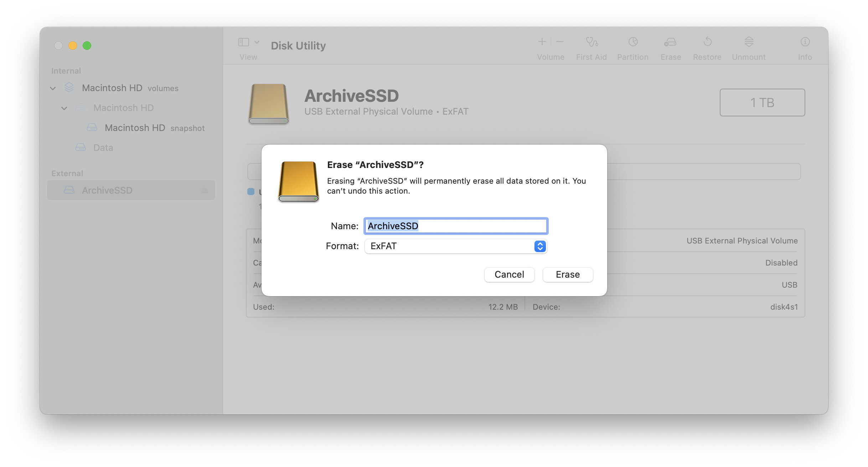Open the View options chevron
This screenshot has width=868, height=467.
(257, 42)
